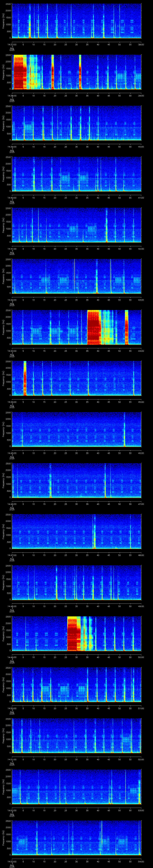Click the 14:46:00 start time label
The width and height of the screenshot is (153, 868).
[x=12, y=504]
